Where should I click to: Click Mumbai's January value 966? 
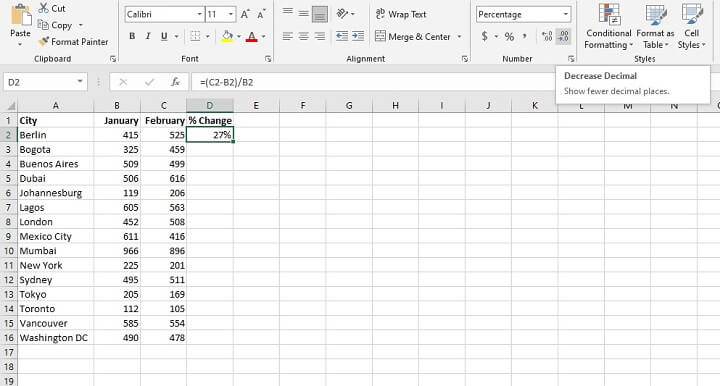pyautogui.click(x=117, y=251)
